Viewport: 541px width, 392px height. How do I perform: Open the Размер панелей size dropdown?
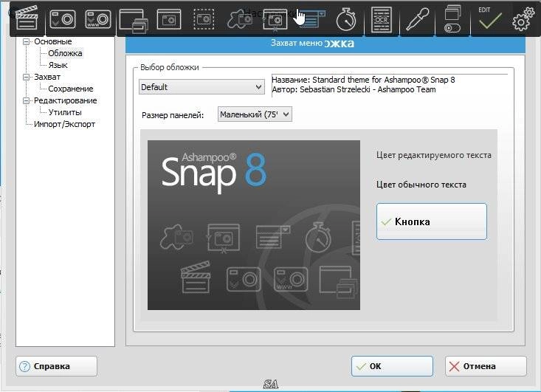click(255, 114)
